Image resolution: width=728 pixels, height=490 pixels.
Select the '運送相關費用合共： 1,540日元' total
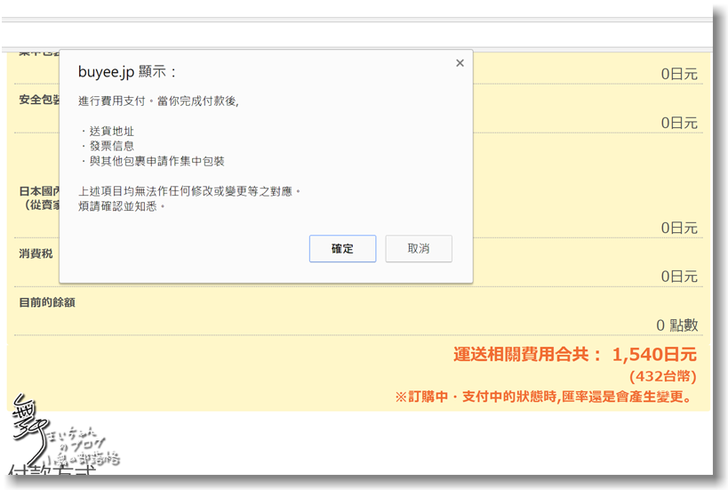tap(575, 354)
